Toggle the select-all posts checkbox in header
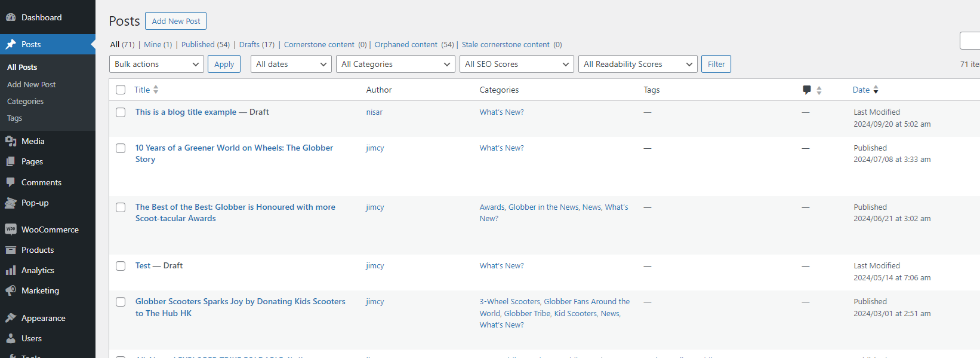 pyautogui.click(x=121, y=90)
